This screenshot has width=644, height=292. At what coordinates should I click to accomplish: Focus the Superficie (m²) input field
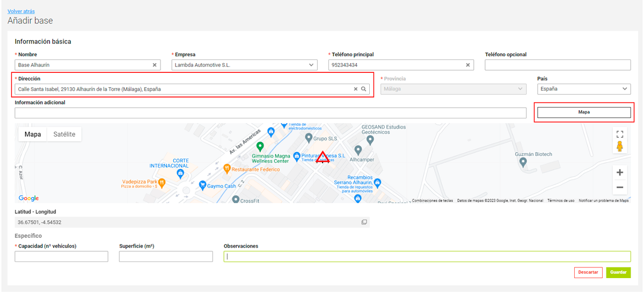(166, 257)
